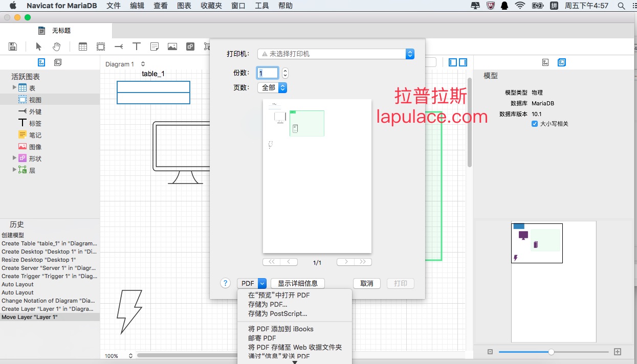Screen dimensions: 637x364
Task: Go to the next preview page
Action: (346, 262)
